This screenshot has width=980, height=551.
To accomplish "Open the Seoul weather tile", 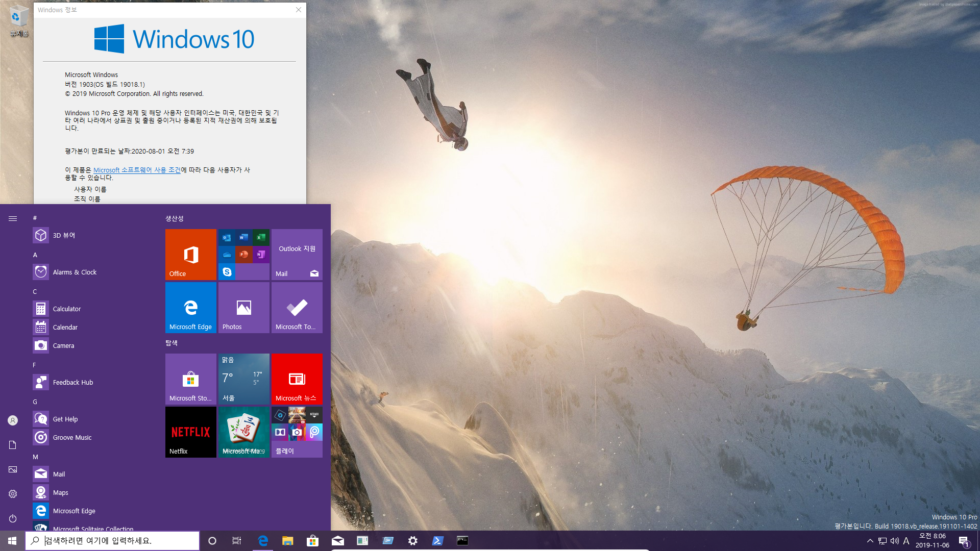I will [x=243, y=379].
